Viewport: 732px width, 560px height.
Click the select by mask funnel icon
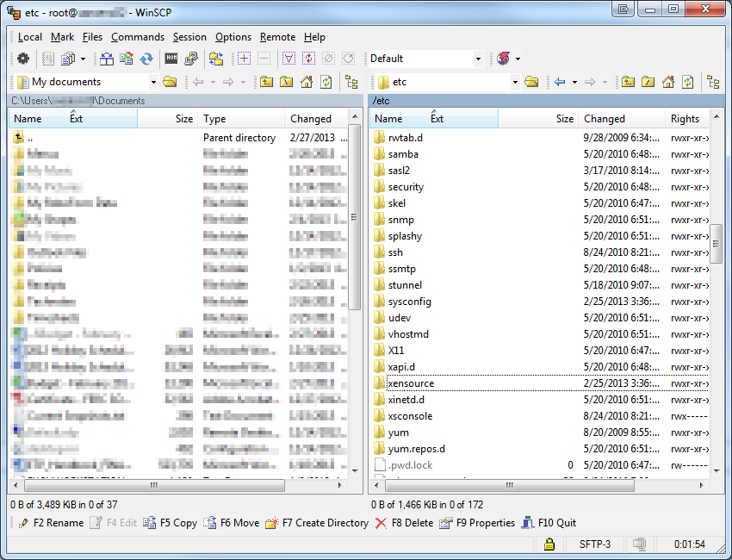click(x=289, y=59)
